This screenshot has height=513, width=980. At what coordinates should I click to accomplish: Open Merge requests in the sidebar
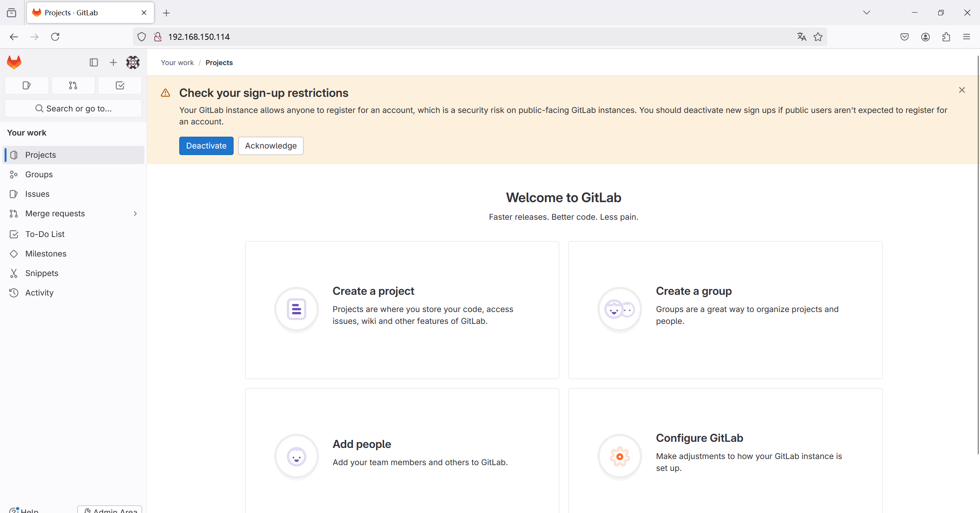click(74, 214)
